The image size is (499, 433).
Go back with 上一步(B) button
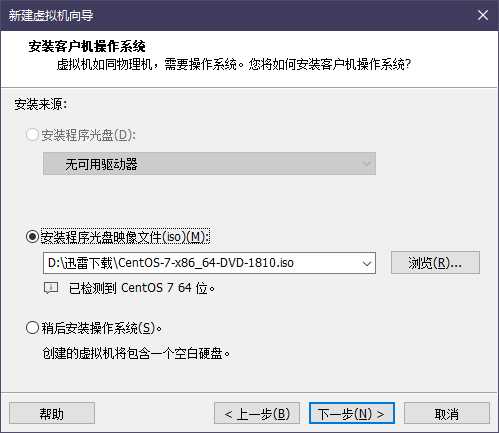tap(257, 414)
